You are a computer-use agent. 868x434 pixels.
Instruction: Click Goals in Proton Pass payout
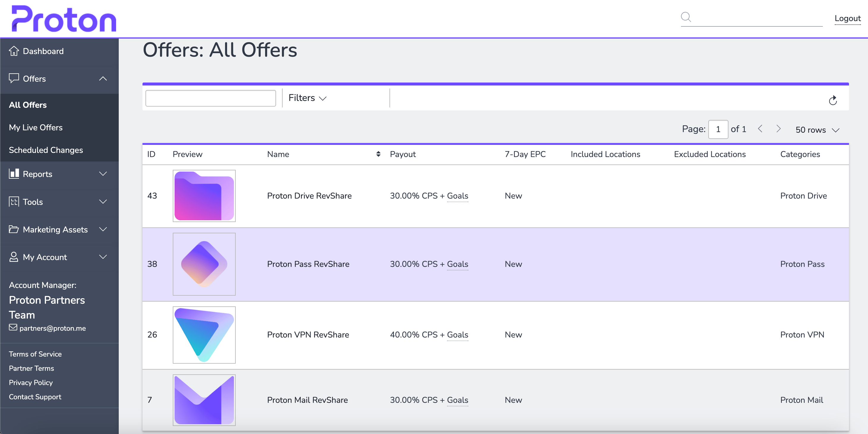tap(457, 264)
